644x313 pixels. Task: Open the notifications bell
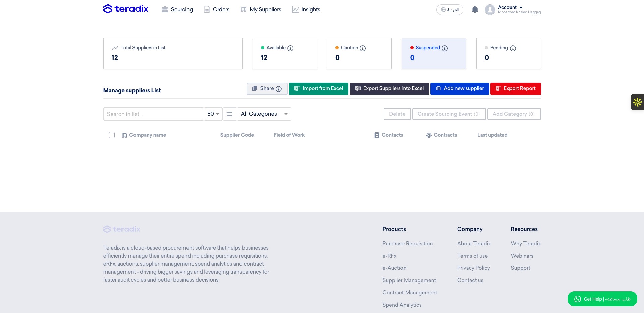(x=475, y=9)
